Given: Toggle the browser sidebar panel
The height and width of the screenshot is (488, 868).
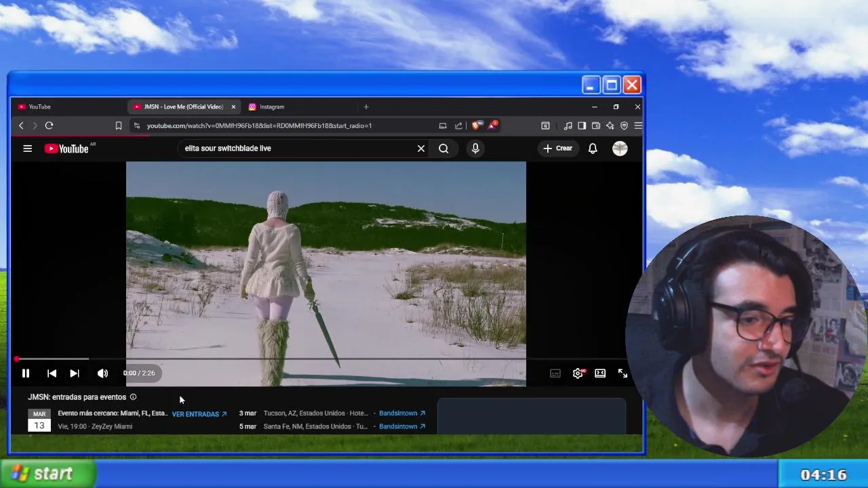Looking at the screenshot, I should pos(582,125).
